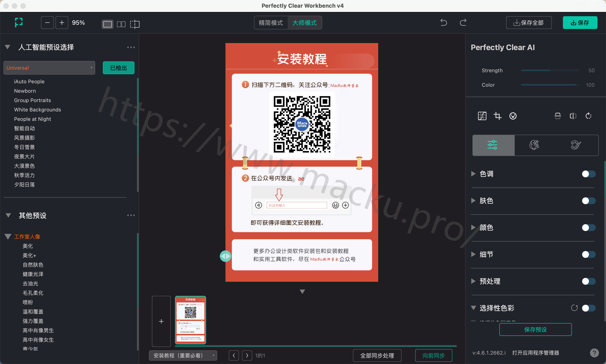606x364 pixels.
Task: Select the White Backgrounds preset
Action: point(38,110)
